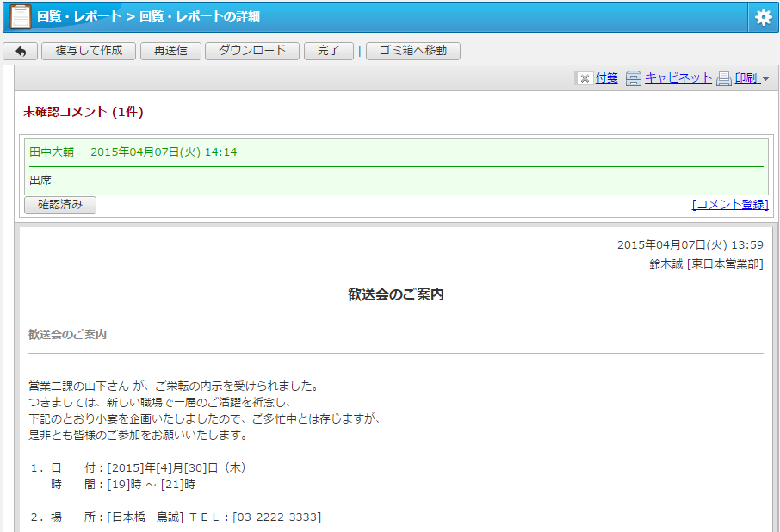The width and height of the screenshot is (780, 532).
Task: Open the キャビネット link
Action: coord(678,78)
